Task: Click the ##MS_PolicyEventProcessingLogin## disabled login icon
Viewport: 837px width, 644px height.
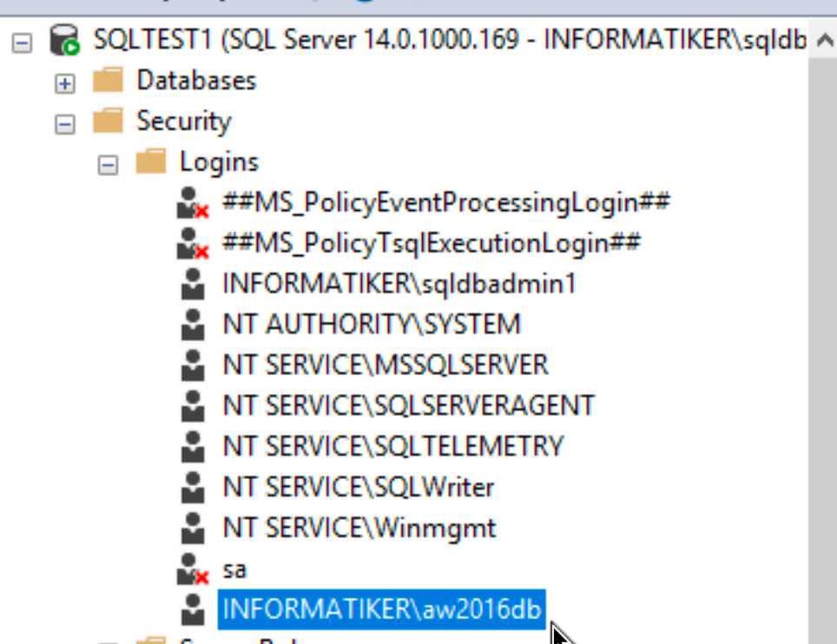Action: [192, 203]
